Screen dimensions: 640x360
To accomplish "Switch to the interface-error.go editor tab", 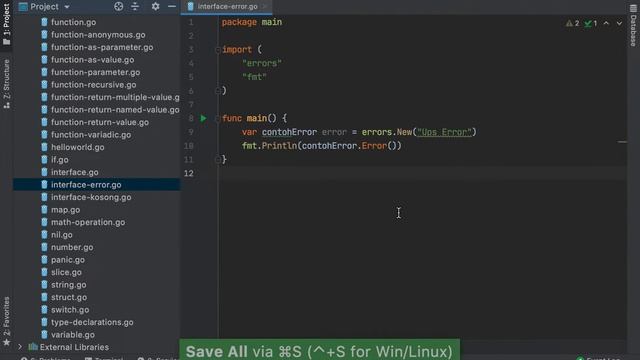I will 227,7.
